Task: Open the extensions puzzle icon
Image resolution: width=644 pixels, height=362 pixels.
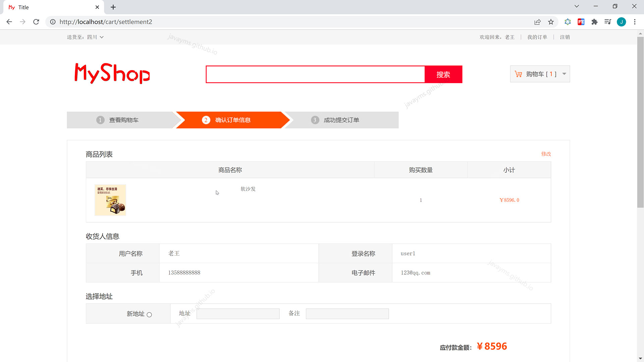Action: (x=594, y=22)
